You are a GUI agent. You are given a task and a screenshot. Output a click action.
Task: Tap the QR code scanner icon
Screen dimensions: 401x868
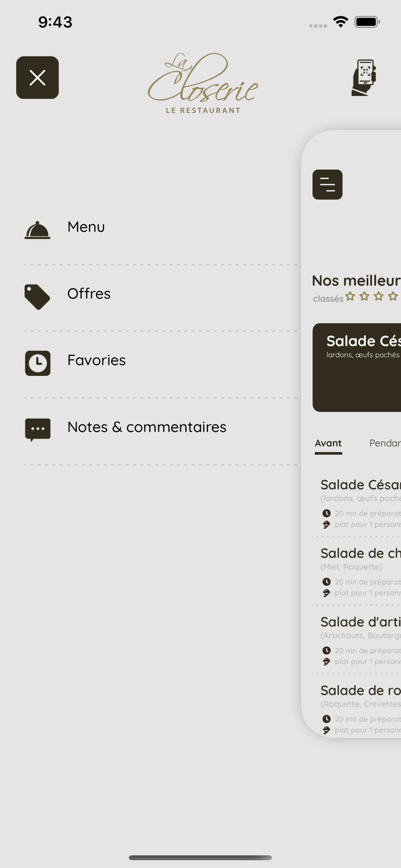point(364,78)
